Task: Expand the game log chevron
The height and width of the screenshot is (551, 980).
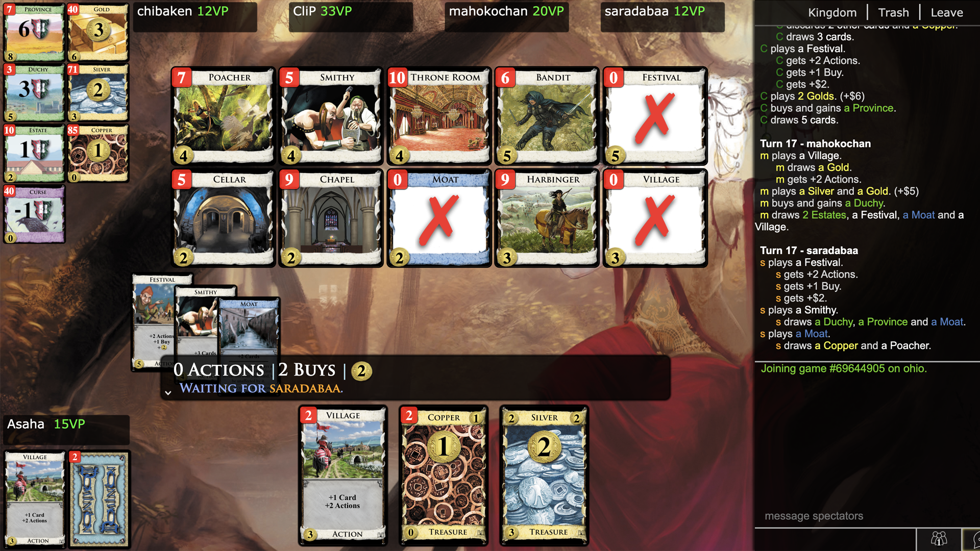Action: click(x=167, y=391)
